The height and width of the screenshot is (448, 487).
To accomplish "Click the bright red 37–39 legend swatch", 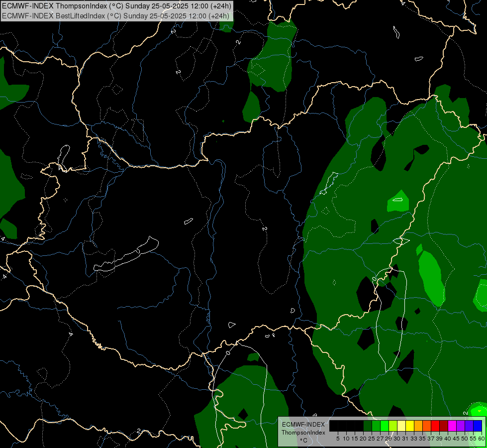I will [435, 426].
